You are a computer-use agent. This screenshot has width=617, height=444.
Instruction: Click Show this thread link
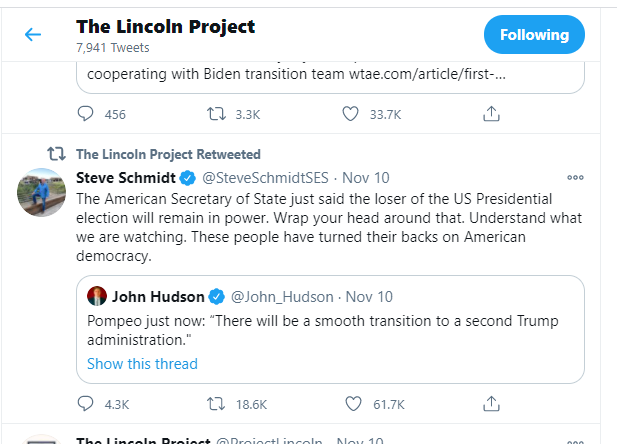click(142, 364)
